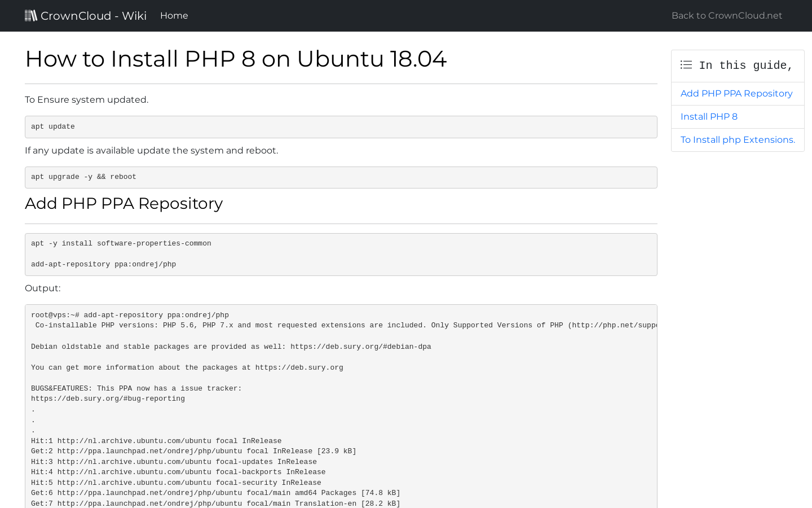This screenshot has width=812, height=508.
Task: Select 'To Install php Extensions.' sidebar link
Action: (x=738, y=140)
